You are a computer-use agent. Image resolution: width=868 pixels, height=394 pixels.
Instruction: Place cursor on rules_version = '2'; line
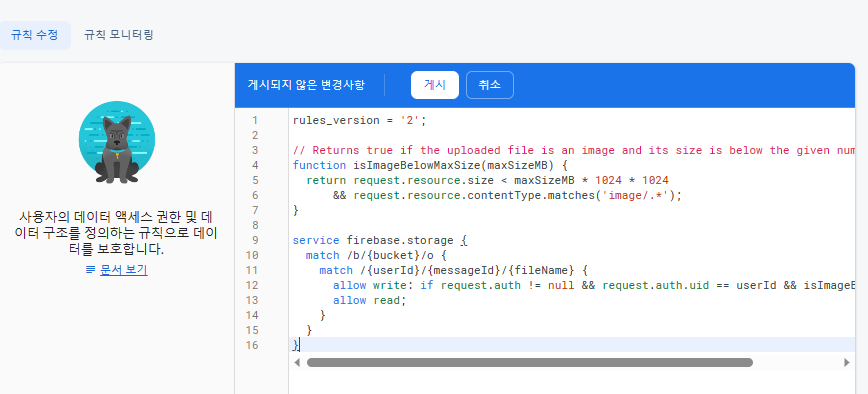click(360, 120)
